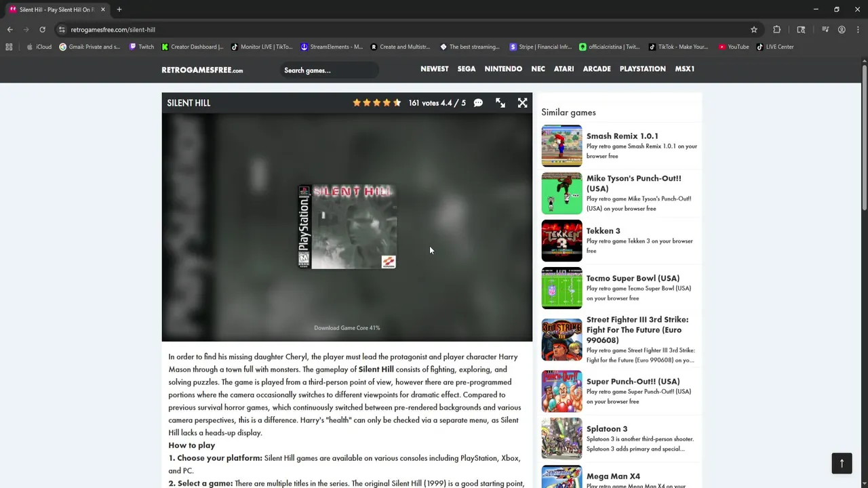Click the Mega Man X4 title link
The width and height of the screenshot is (868, 488).
point(613,476)
